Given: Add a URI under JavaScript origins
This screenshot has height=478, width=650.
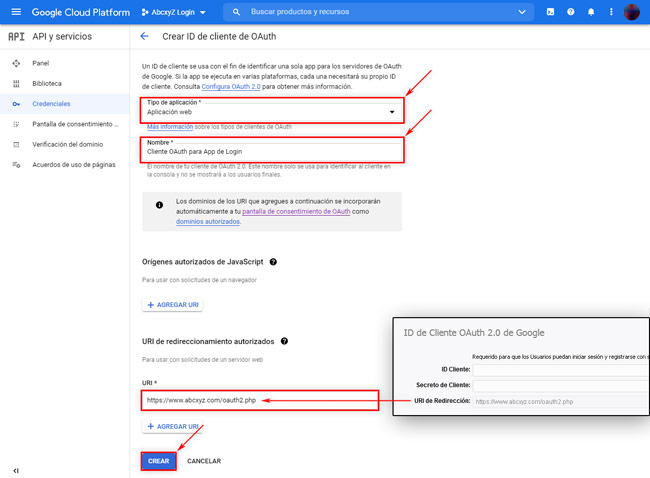Looking at the screenshot, I should [x=172, y=305].
